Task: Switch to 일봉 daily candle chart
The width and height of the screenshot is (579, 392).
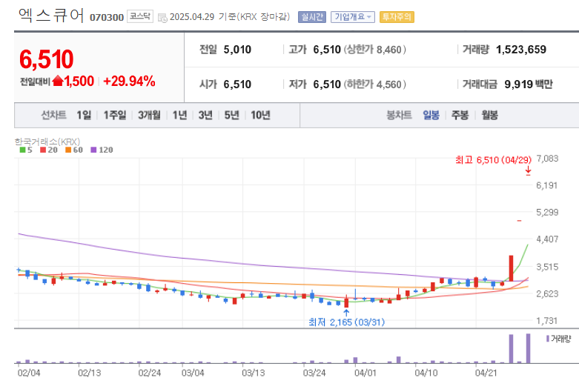Action: 431,115
